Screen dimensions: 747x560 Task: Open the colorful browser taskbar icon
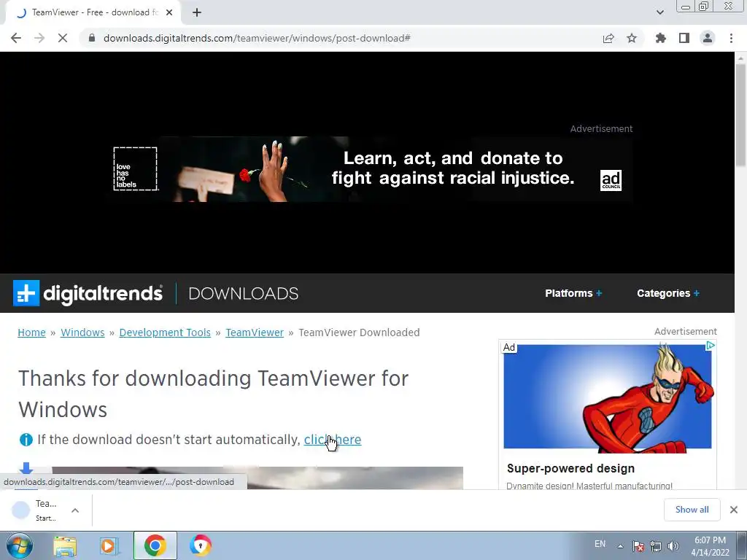coord(200,545)
